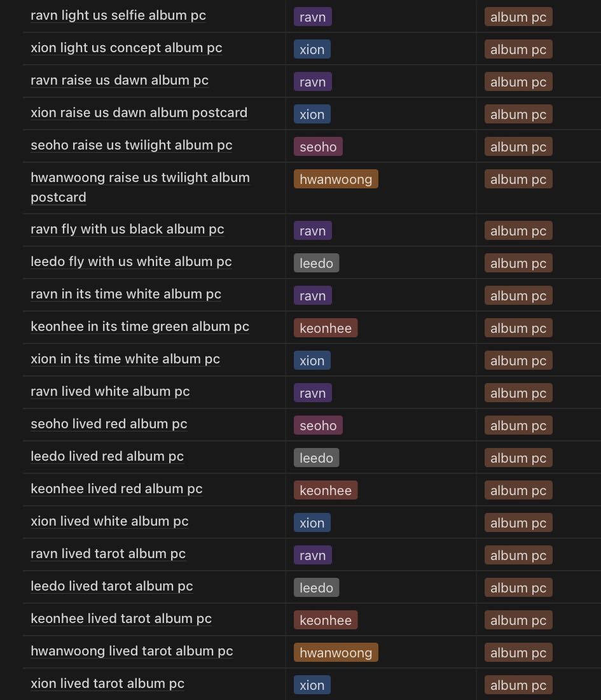Click the seoho tag in the twilight row
Screen dimensions: 601x700
pyautogui.click(x=318, y=147)
